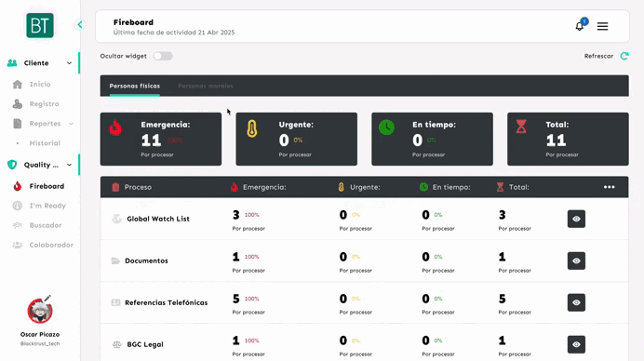This screenshot has height=361, width=644.
Task: Click the Cliente people icon
Action: (x=12, y=63)
